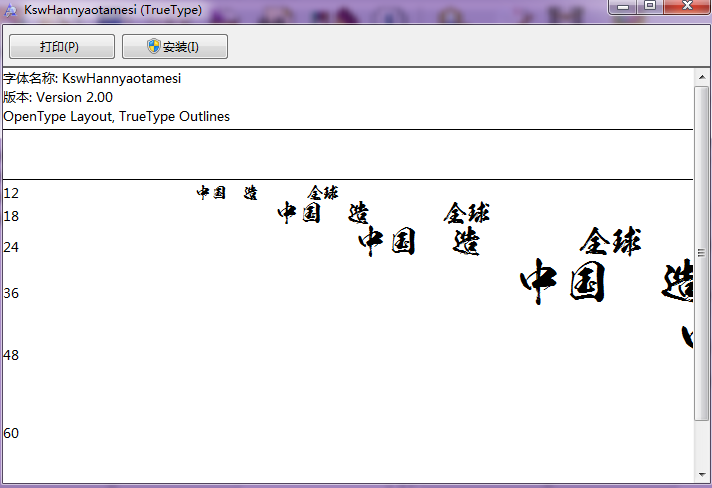This screenshot has width=712, height=488.
Task: Click the 打印(P) print button
Action: [60, 47]
